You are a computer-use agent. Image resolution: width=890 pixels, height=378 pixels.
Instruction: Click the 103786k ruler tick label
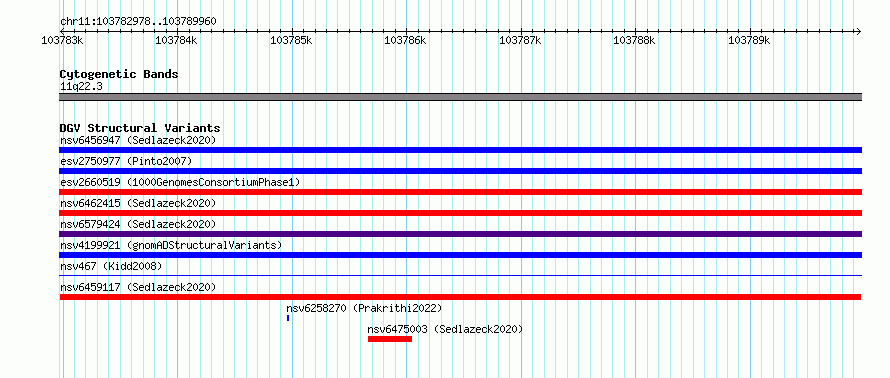point(405,40)
